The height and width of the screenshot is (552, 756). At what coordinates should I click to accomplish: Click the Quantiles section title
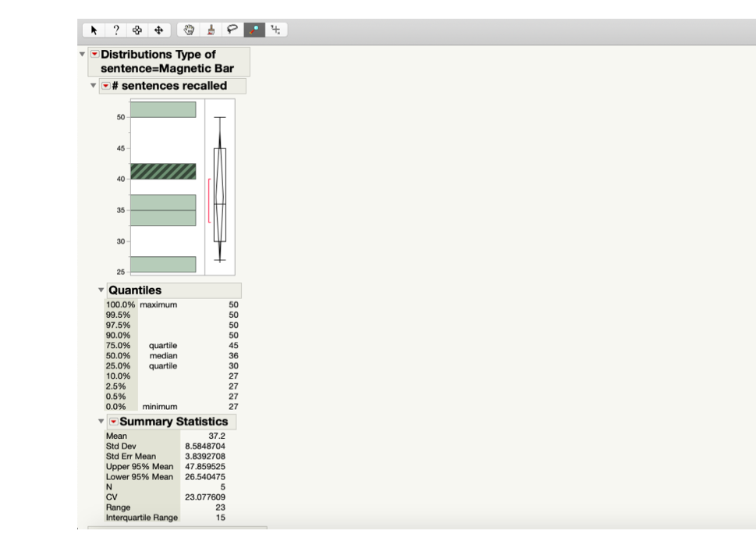(134, 290)
